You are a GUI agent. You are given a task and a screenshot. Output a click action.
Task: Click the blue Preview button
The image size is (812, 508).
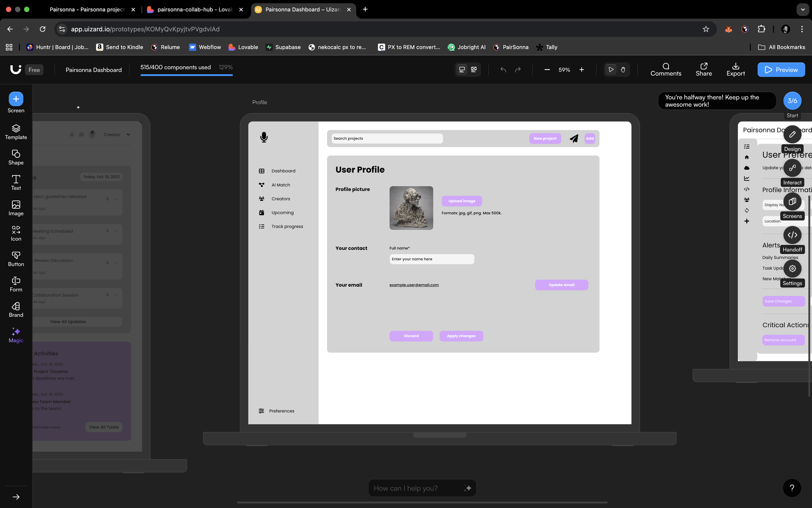(781, 70)
